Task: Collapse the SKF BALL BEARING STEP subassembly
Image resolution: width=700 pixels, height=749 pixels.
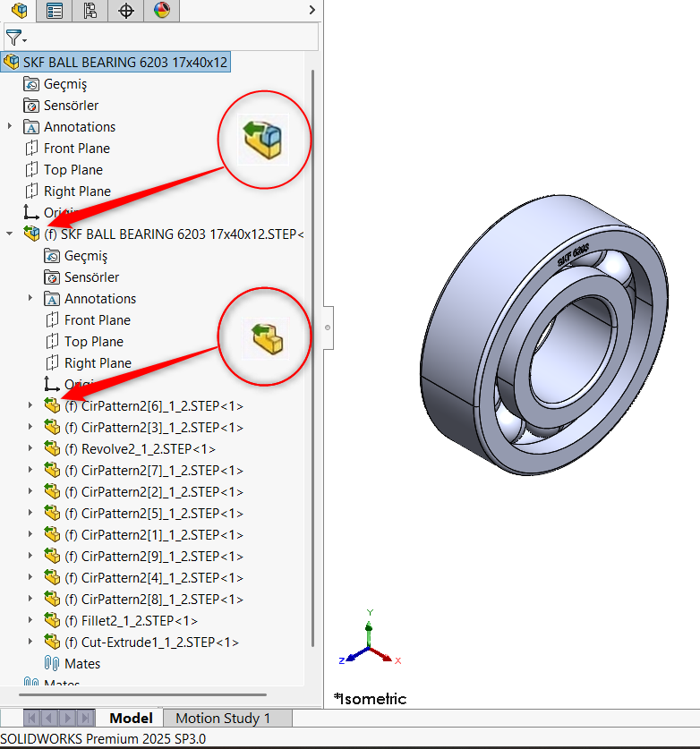Action: 10,234
